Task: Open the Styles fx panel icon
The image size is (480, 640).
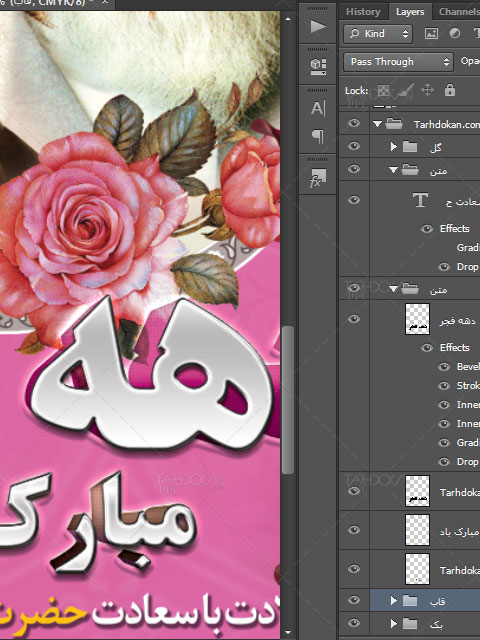Action: coord(318,178)
